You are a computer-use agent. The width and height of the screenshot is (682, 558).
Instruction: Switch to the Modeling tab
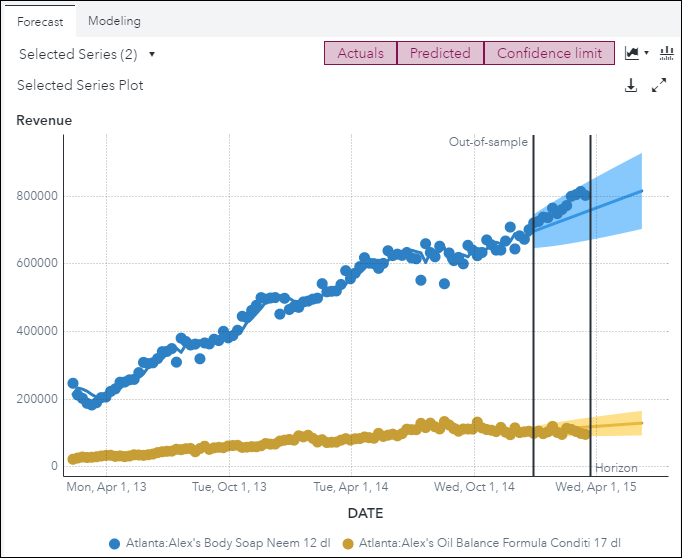(x=114, y=21)
